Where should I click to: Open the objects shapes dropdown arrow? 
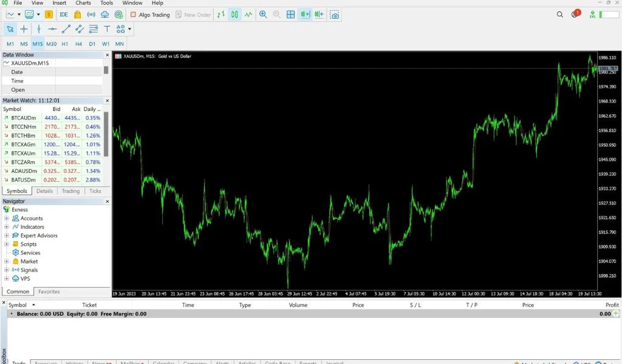point(129,29)
